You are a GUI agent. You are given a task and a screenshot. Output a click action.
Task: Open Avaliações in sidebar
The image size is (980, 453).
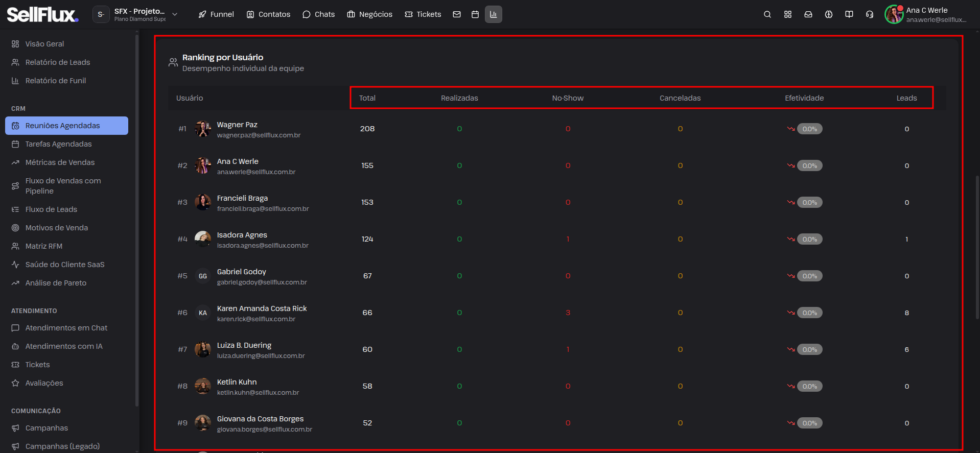66,383
